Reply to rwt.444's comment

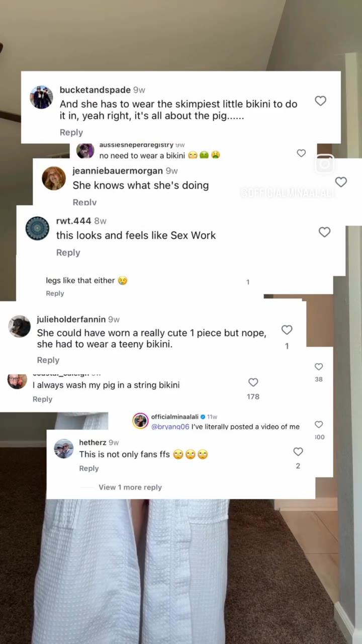68,253
